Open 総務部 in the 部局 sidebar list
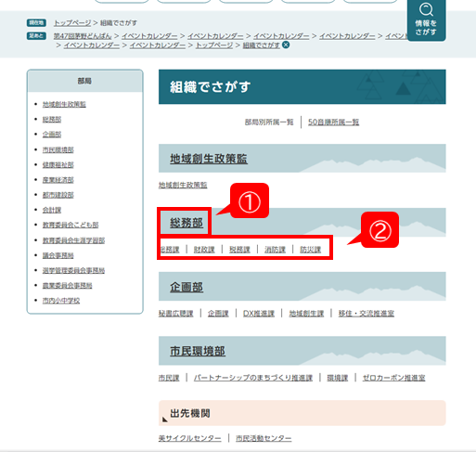Screen dimensions: 476x452 (x=52, y=119)
